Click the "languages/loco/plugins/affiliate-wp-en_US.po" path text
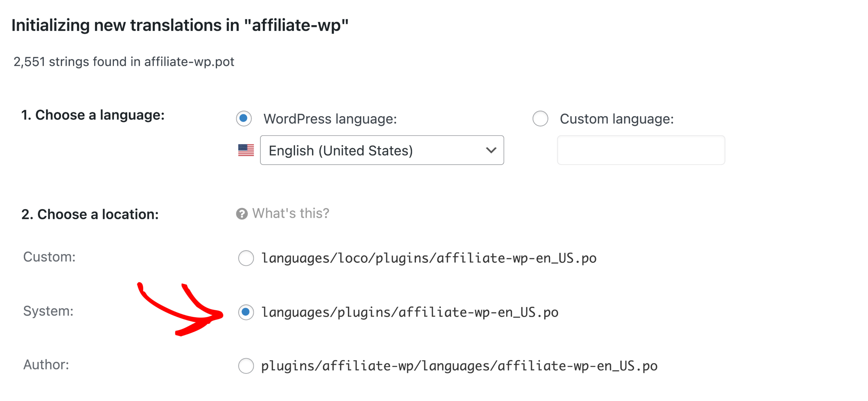The width and height of the screenshot is (868, 401). tap(429, 258)
